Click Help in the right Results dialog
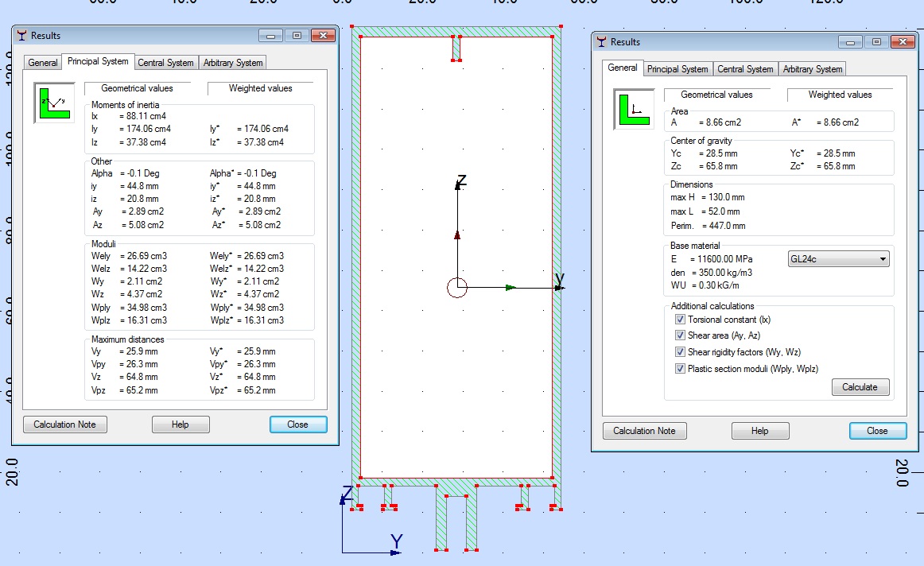The image size is (924, 566). tap(759, 430)
